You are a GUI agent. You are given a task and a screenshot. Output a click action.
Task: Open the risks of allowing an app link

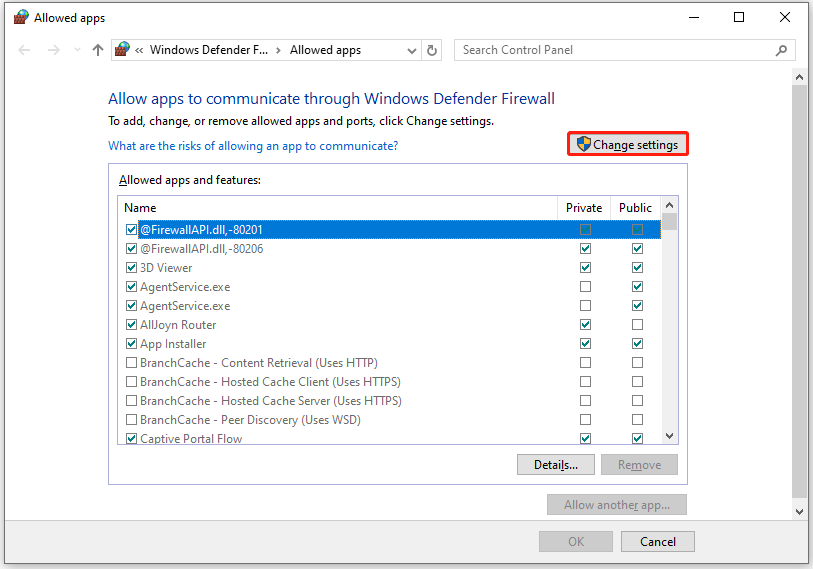tap(253, 146)
